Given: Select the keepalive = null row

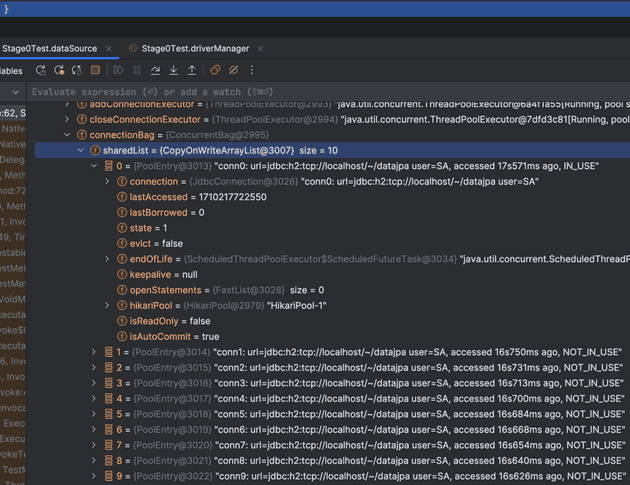Looking at the screenshot, I should click(x=332, y=274).
